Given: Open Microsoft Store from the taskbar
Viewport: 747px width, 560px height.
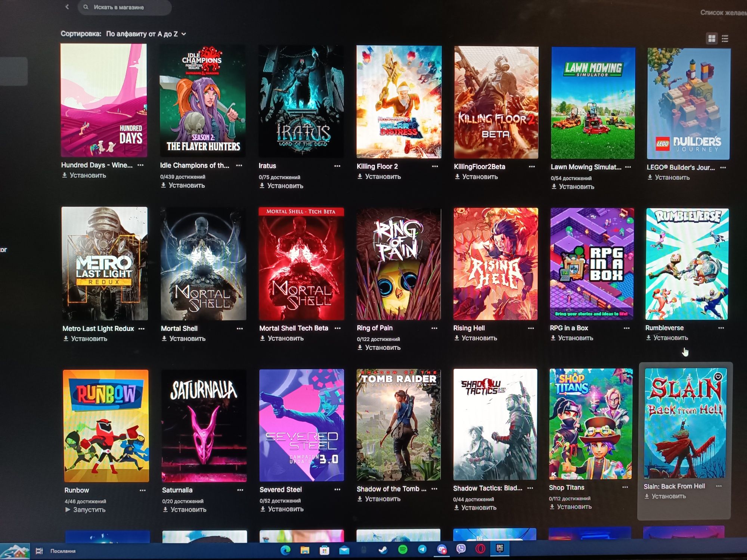Looking at the screenshot, I should (324, 550).
